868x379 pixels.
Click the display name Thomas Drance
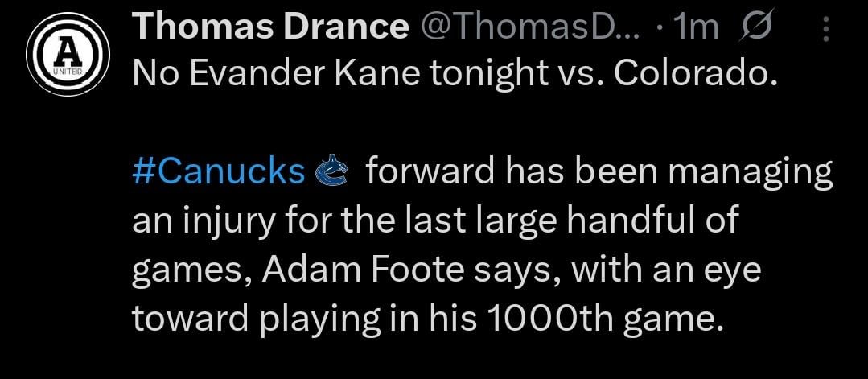(x=269, y=29)
